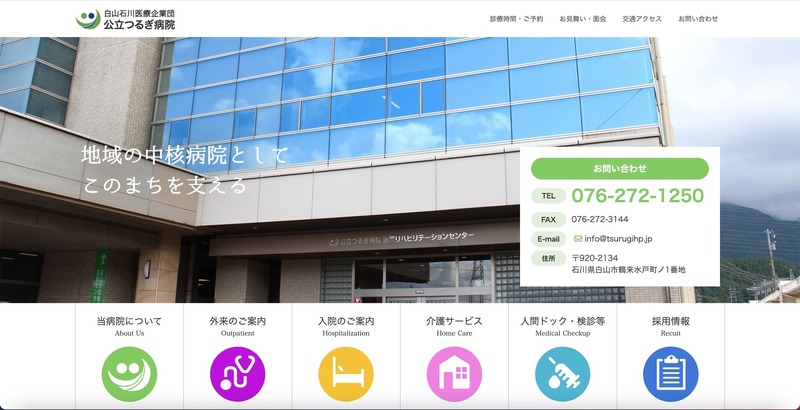This screenshot has width=800, height=410.
Task: Click the green About Us smiley icon
Action: (129, 374)
